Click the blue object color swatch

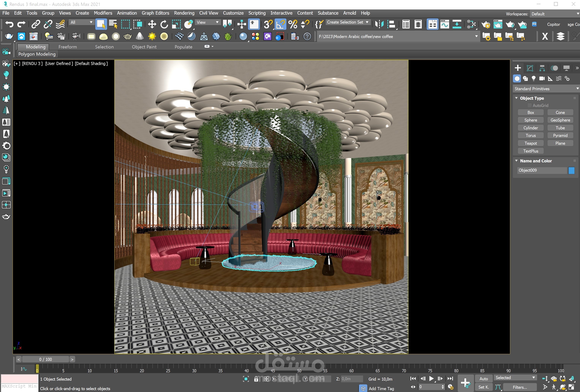571,170
